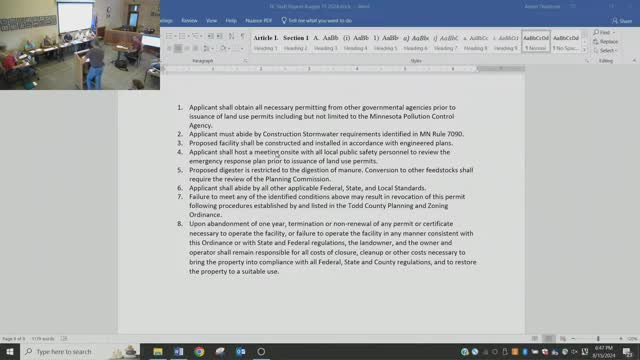Switch to Read Mode view
This screenshot has width=640, height=360.
pos(535,338)
